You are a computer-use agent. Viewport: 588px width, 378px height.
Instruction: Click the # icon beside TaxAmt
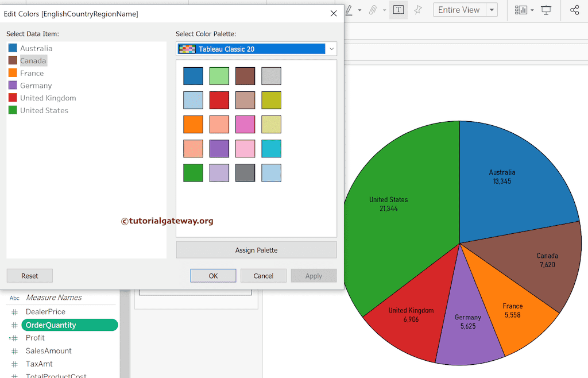[14, 364]
